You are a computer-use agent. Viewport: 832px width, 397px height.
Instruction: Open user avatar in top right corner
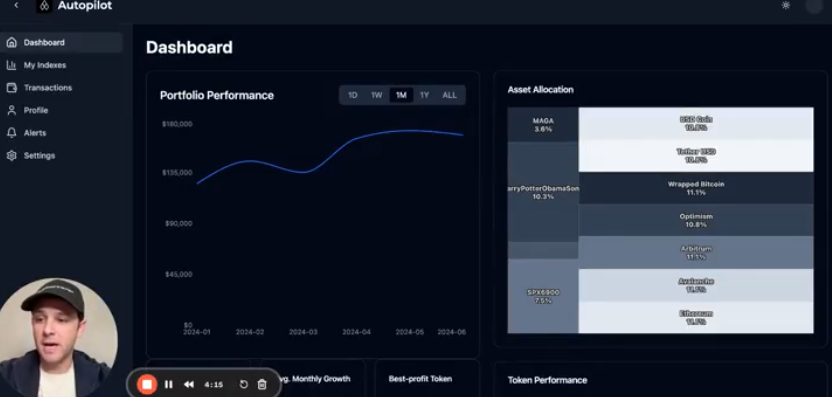tap(813, 6)
